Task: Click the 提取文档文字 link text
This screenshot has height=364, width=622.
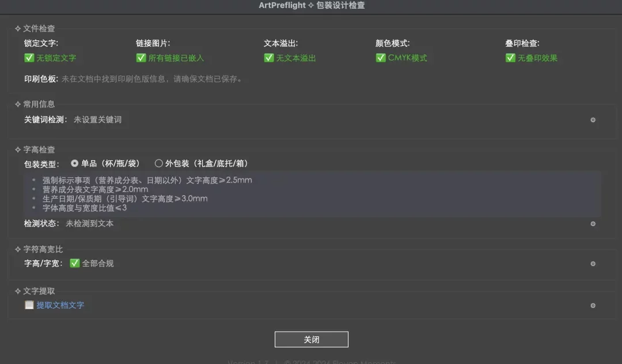Action: point(60,305)
